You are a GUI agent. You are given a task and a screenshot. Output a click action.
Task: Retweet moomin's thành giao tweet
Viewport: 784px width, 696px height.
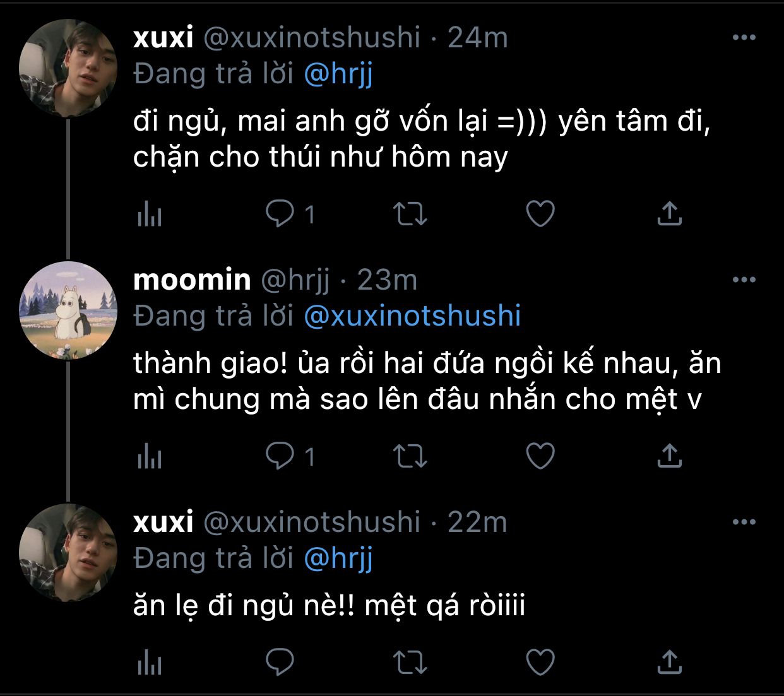point(410,456)
